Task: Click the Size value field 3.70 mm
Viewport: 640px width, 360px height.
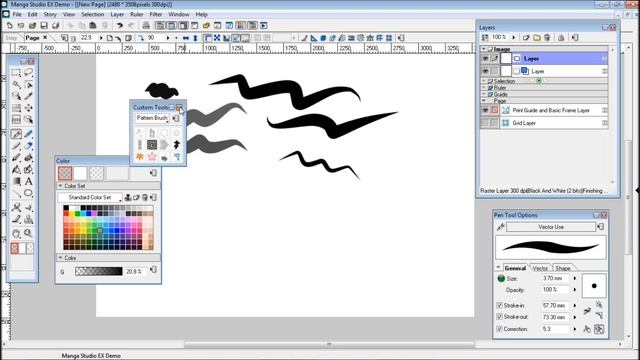Action: pyautogui.click(x=555, y=278)
